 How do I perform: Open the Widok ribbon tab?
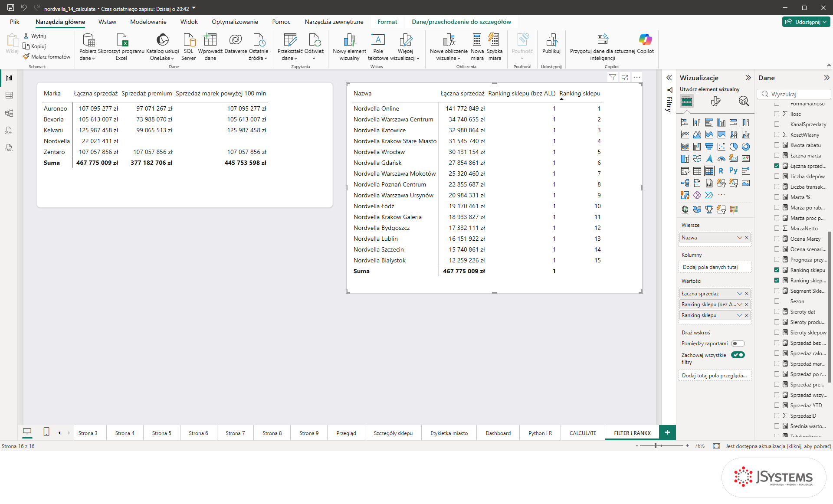(189, 22)
